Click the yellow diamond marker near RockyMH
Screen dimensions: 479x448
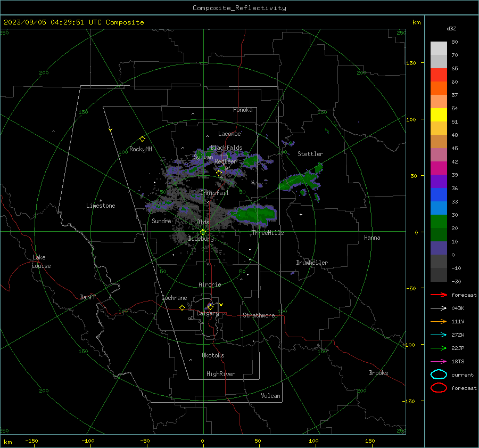[142, 139]
